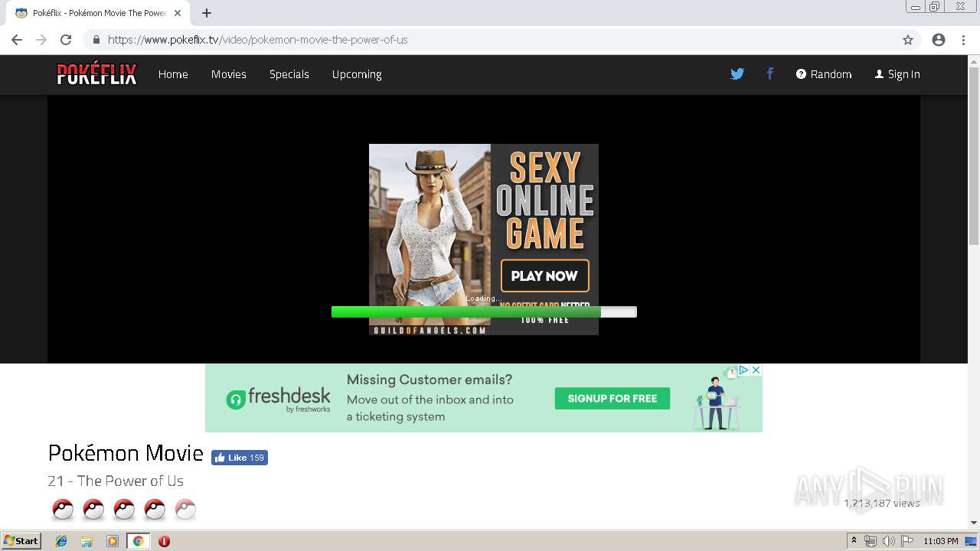Open media player taskbar icon

click(x=113, y=541)
